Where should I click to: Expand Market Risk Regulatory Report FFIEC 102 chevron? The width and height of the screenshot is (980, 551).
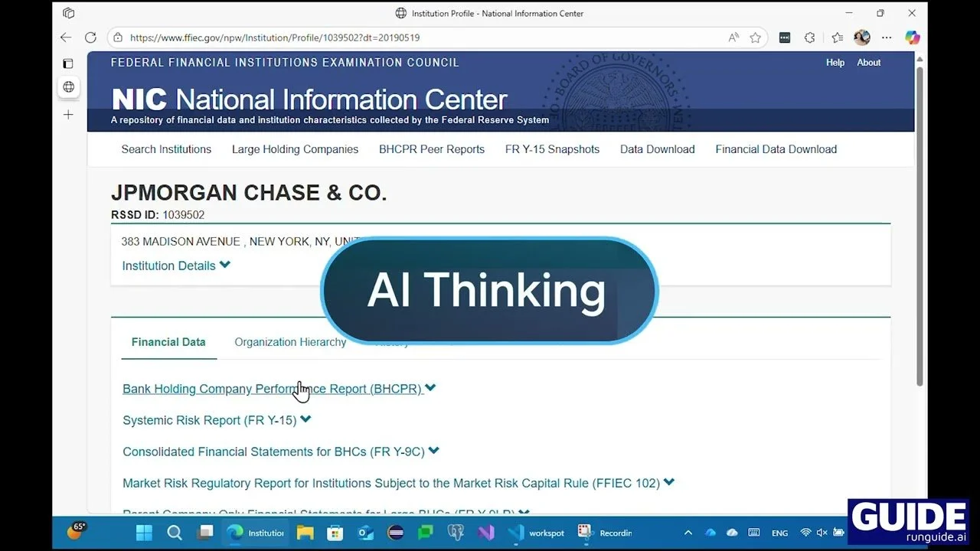click(x=669, y=483)
